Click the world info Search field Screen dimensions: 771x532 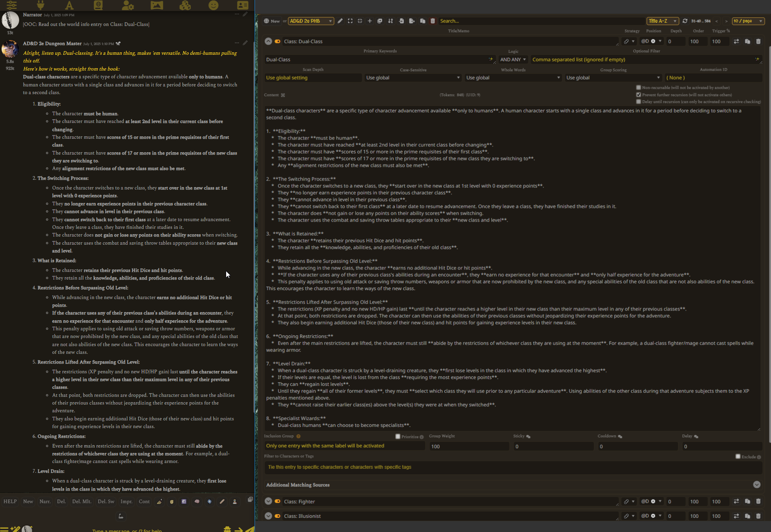[541, 21]
